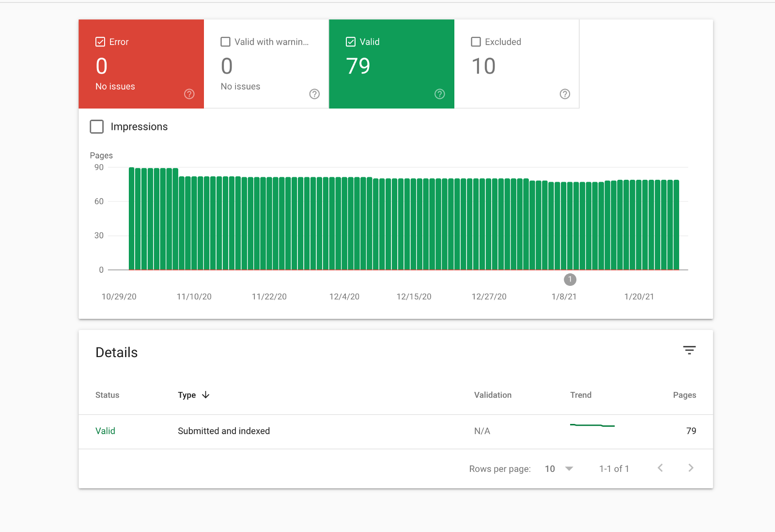Click the help icon on Error card
Image resolution: width=775 pixels, height=532 pixels.
coord(189,94)
